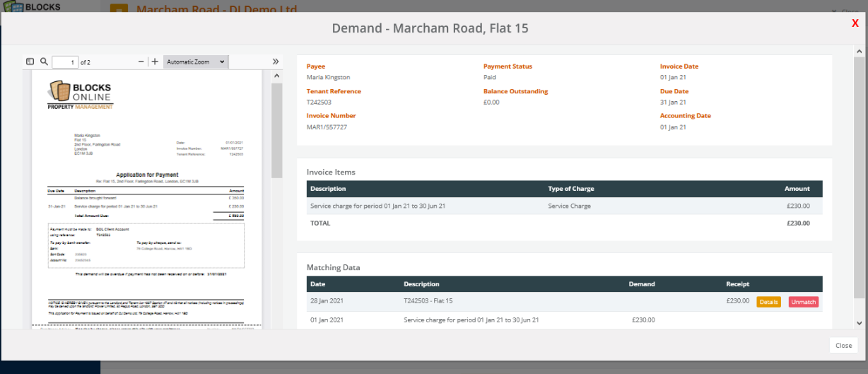Click the PDF viewer vertical scrollbar
Screen dimensions: 868x374
coord(276,131)
